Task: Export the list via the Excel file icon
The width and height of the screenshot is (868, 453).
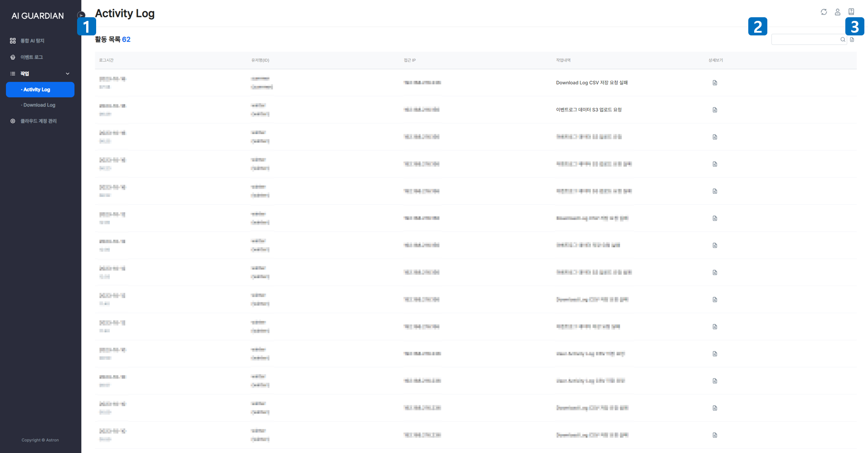Action: click(852, 39)
